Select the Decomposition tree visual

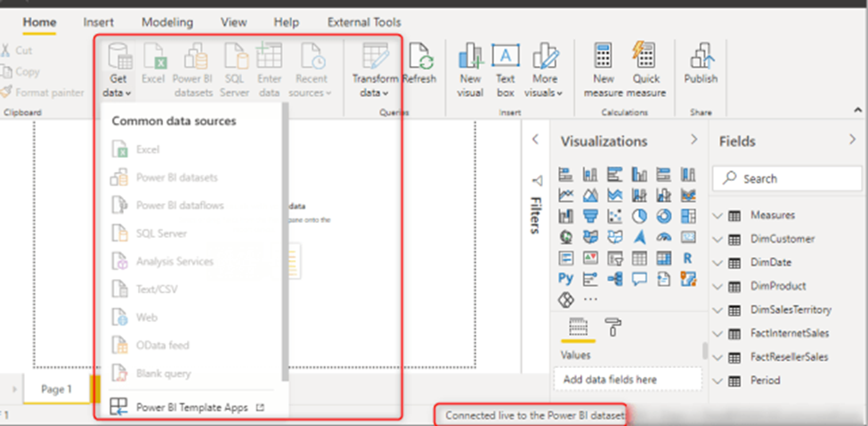tap(615, 278)
